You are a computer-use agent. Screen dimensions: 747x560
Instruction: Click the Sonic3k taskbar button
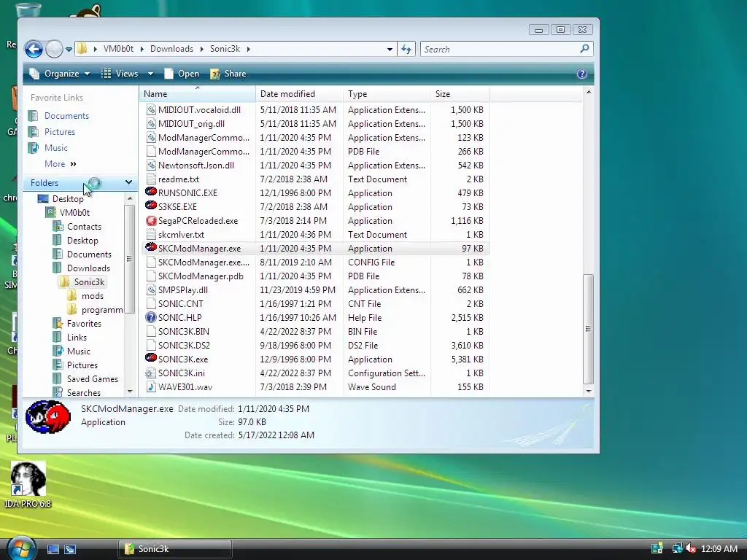(175, 549)
